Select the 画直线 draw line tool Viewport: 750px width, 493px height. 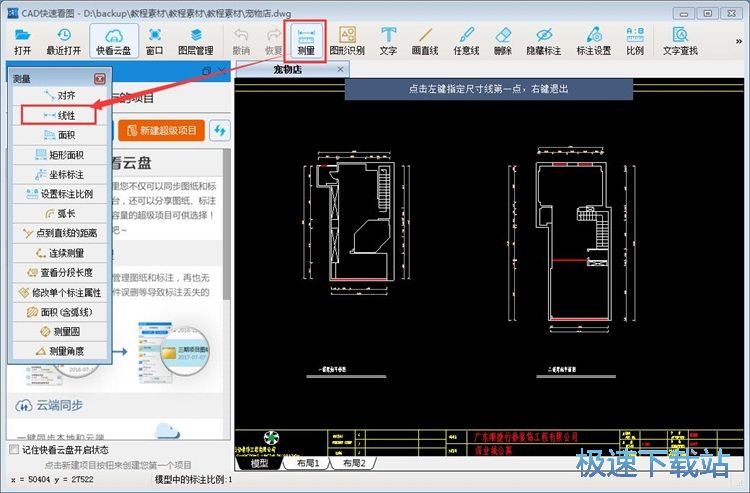(426, 39)
